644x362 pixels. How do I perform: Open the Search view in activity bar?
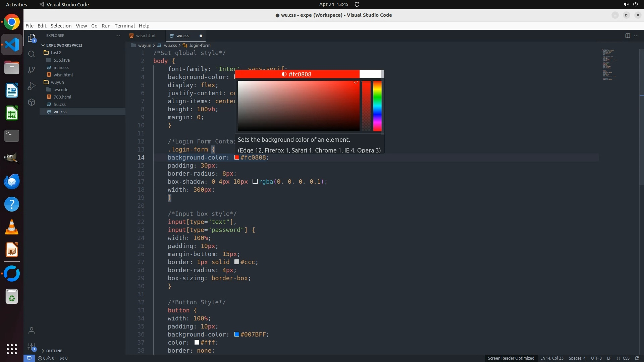point(32,54)
